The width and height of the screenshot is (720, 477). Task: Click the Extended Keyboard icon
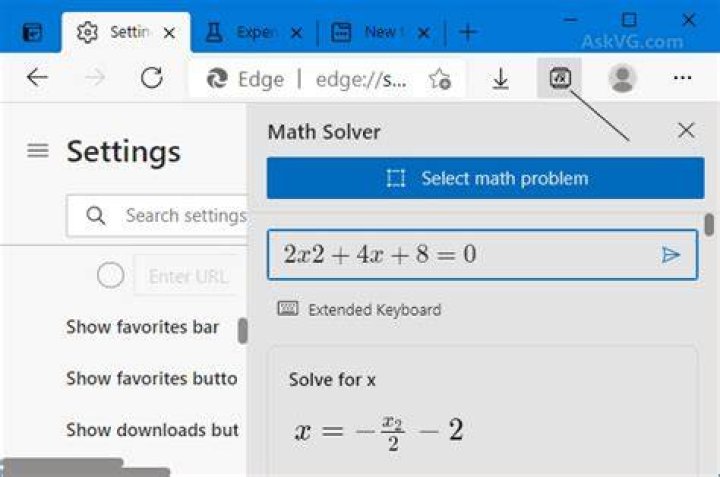pyautogui.click(x=288, y=309)
